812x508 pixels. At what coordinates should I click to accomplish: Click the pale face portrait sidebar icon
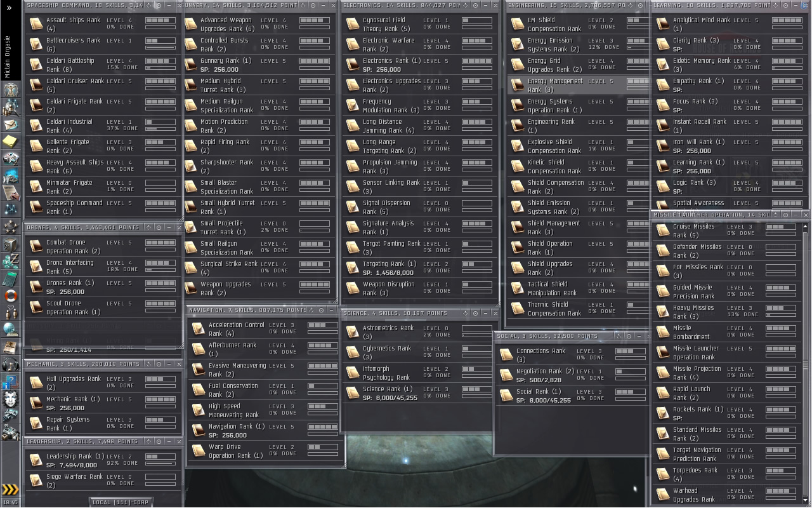click(10, 399)
